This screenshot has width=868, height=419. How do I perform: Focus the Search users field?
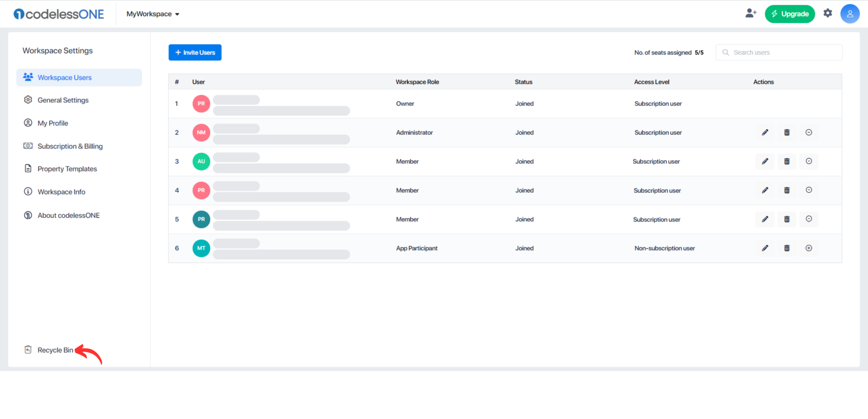click(779, 53)
